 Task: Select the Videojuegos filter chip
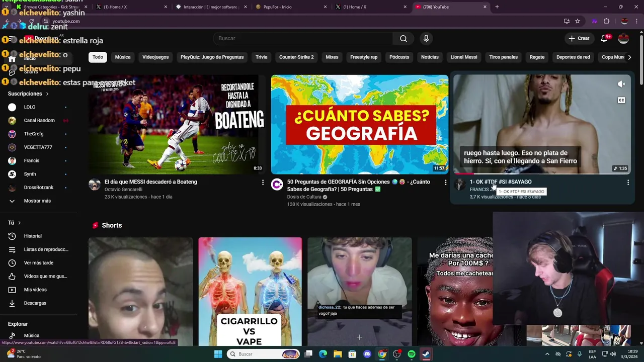pos(155,57)
